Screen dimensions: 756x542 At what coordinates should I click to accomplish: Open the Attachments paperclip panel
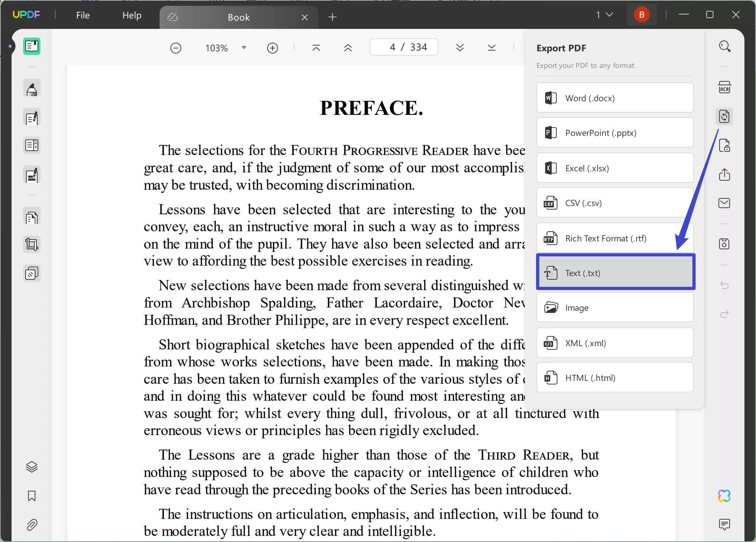32,525
